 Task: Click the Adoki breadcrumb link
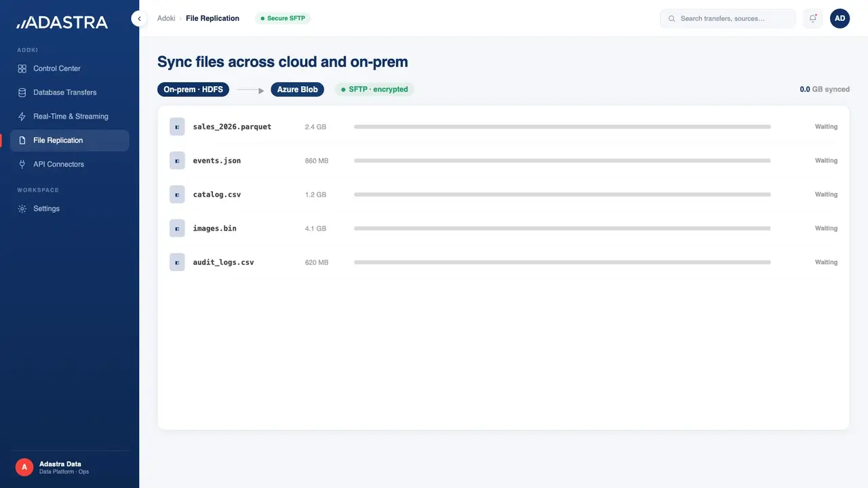pos(166,18)
